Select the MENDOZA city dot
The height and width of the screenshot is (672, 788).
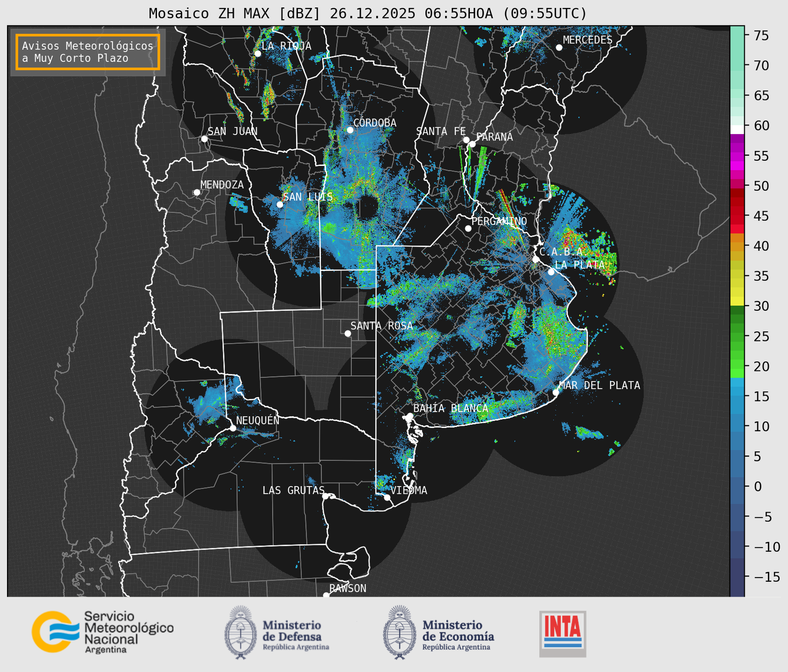click(x=197, y=193)
